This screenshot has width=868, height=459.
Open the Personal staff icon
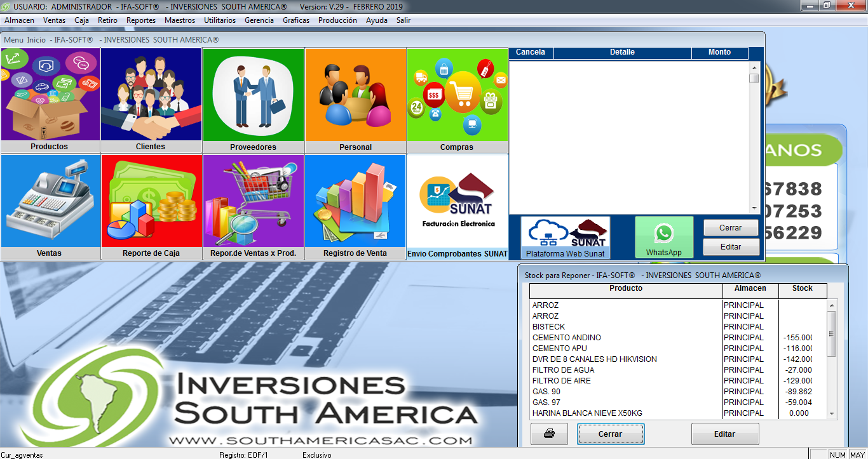pos(355,95)
